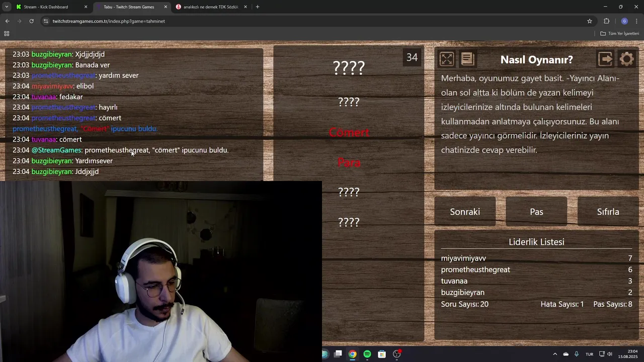Click the OneDrive cloud tray icon
The height and width of the screenshot is (362, 644).
[566, 354]
